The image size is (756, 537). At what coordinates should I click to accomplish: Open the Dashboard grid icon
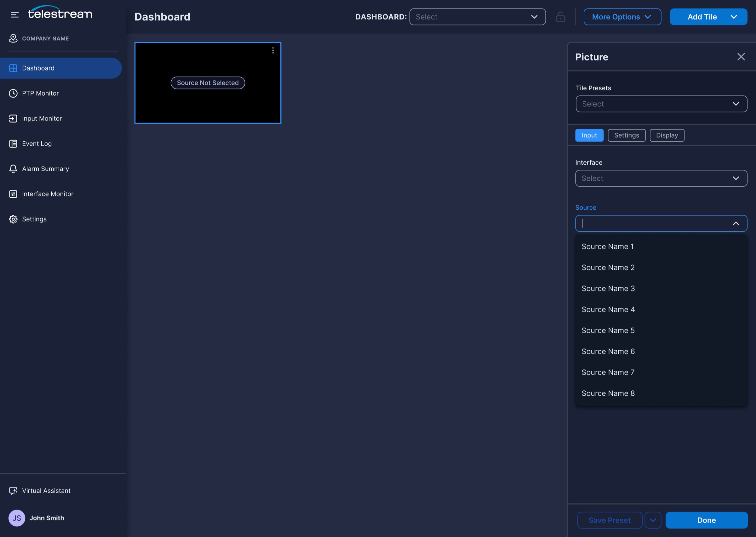pyautogui.click(x=13, y=68)
